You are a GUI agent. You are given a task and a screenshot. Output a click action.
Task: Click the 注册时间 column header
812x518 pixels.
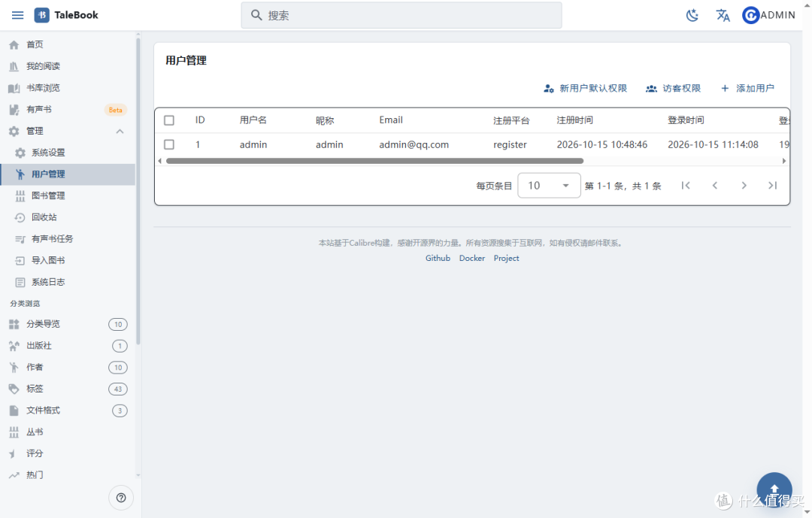point(575,120)
